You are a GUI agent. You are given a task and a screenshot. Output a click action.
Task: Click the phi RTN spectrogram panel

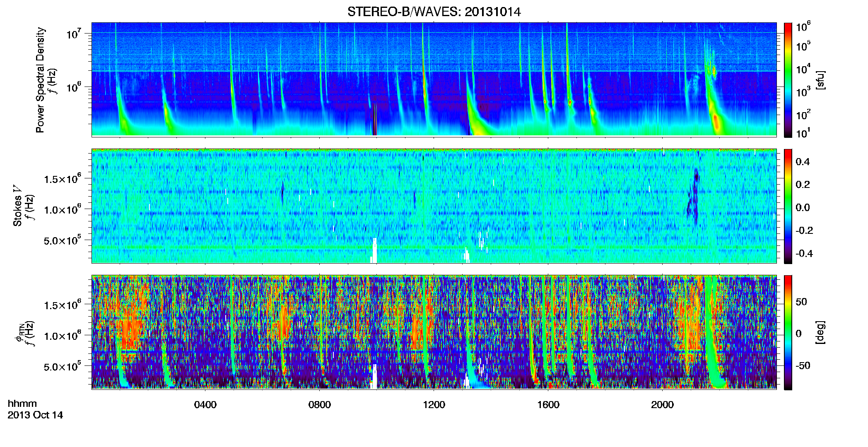coord(434,332)
